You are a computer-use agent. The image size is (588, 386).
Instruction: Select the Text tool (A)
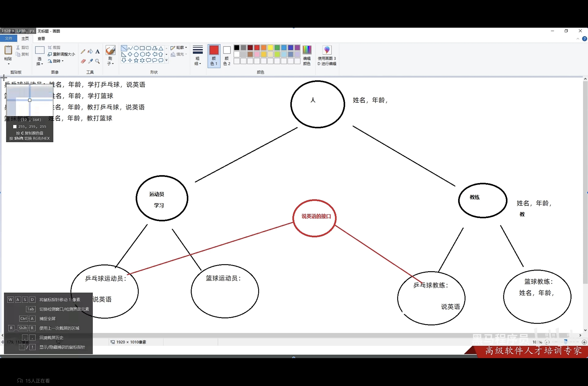(x=98, y=51)
